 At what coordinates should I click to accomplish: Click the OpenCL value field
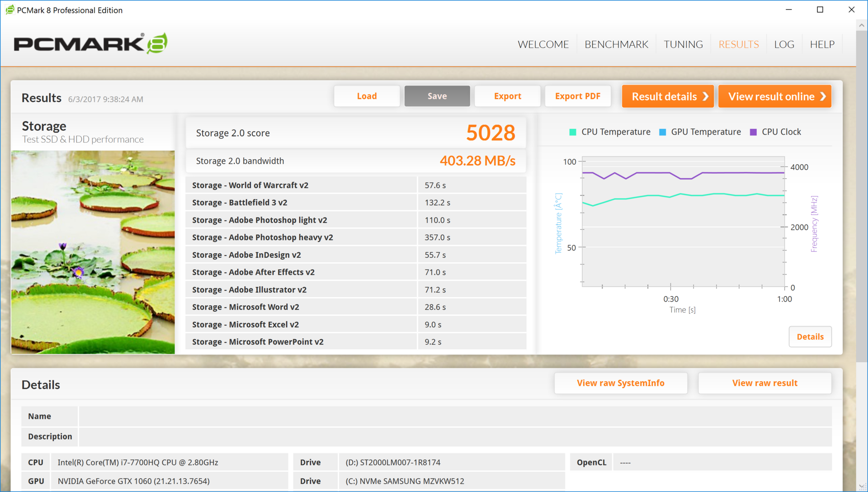tap(722, 462)
